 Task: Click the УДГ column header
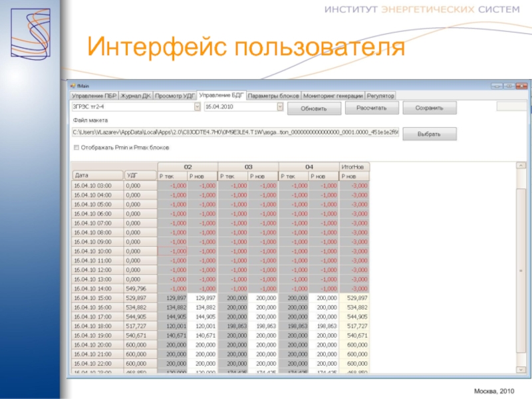coord(140,175)
